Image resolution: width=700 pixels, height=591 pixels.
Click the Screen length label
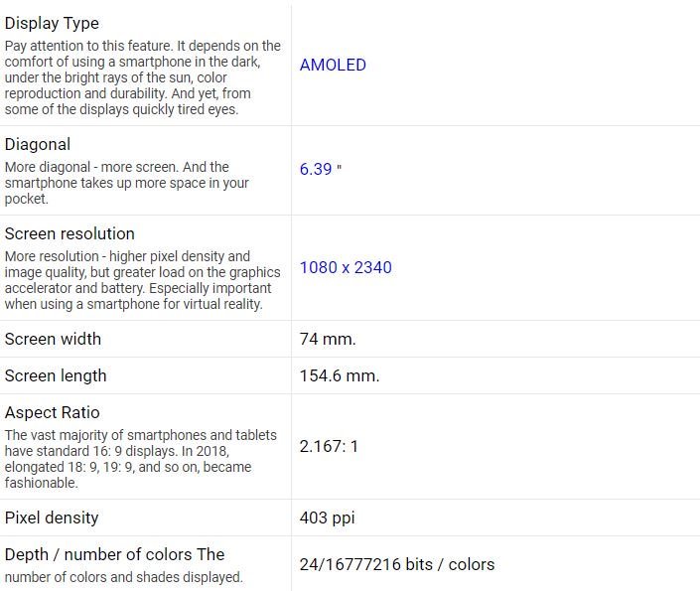click(56, 375)
